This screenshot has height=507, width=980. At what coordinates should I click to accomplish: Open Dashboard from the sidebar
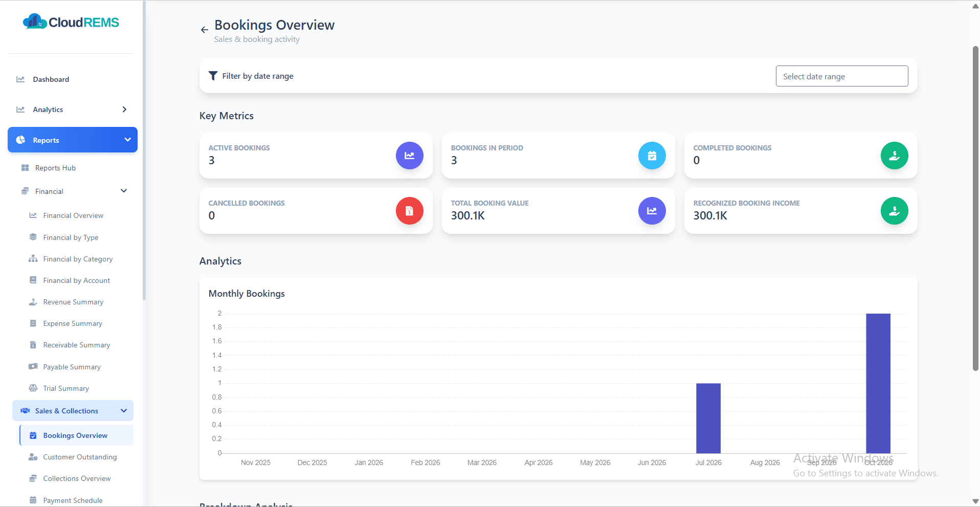[51, 79]
